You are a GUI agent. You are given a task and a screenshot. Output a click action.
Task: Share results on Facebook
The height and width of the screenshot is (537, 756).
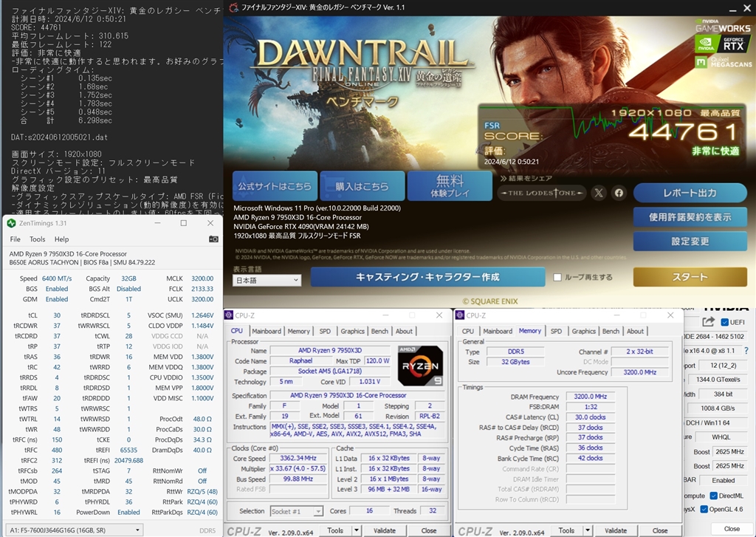coord(619,193)
